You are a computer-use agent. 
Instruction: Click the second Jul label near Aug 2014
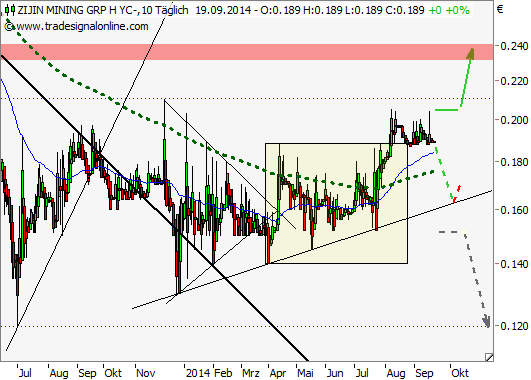[x=362, y=373]
